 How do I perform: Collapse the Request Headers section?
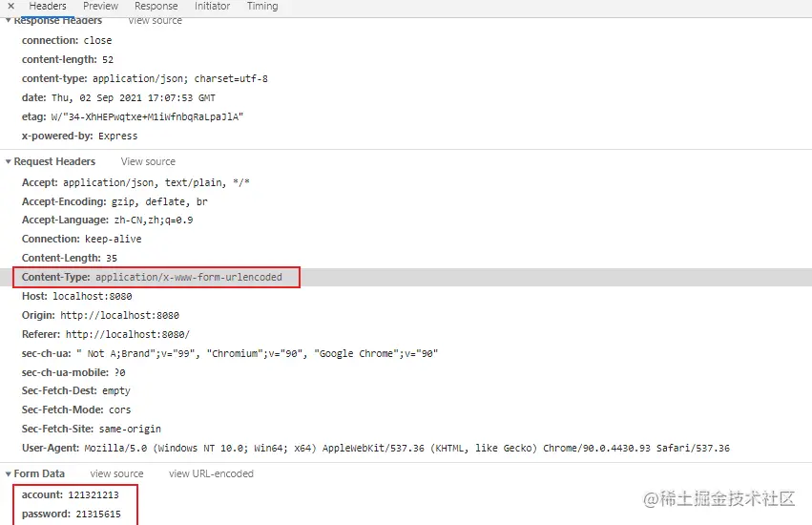(x=8, y=161)
